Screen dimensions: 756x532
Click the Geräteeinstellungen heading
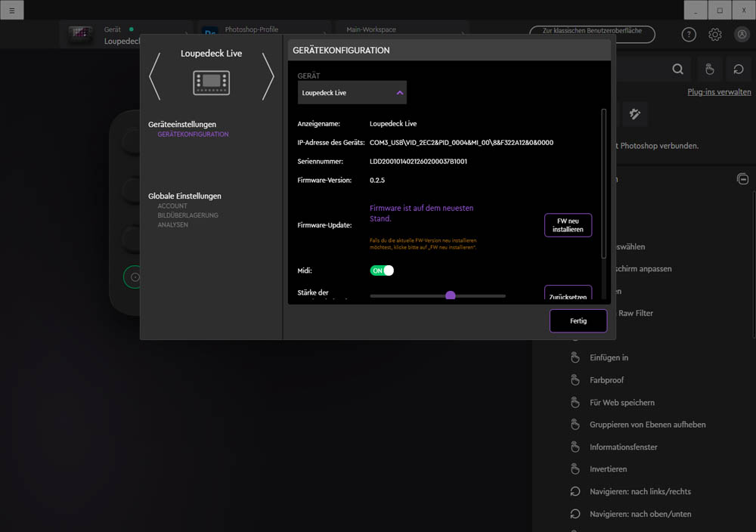pos(181,125)
